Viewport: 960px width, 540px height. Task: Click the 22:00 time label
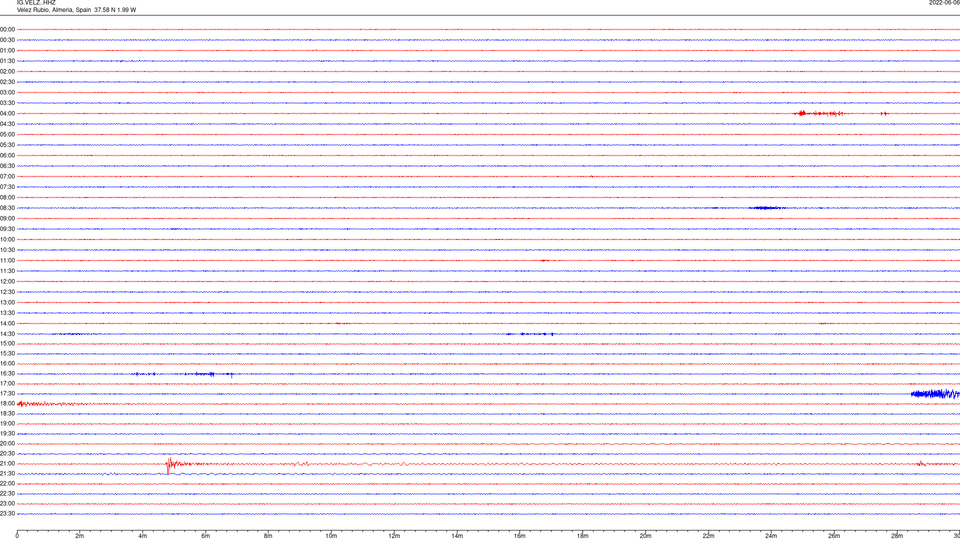[x=8, y=484]
